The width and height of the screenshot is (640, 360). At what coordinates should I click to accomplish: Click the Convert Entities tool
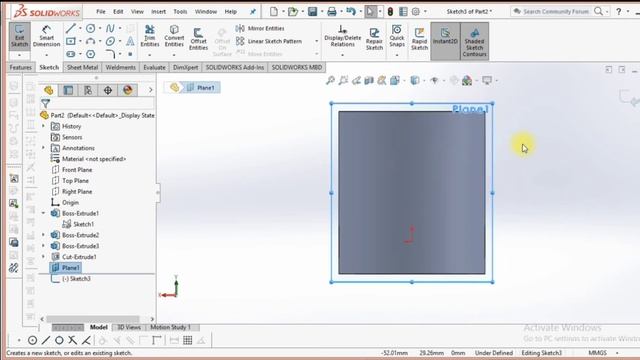coord(174,36)
